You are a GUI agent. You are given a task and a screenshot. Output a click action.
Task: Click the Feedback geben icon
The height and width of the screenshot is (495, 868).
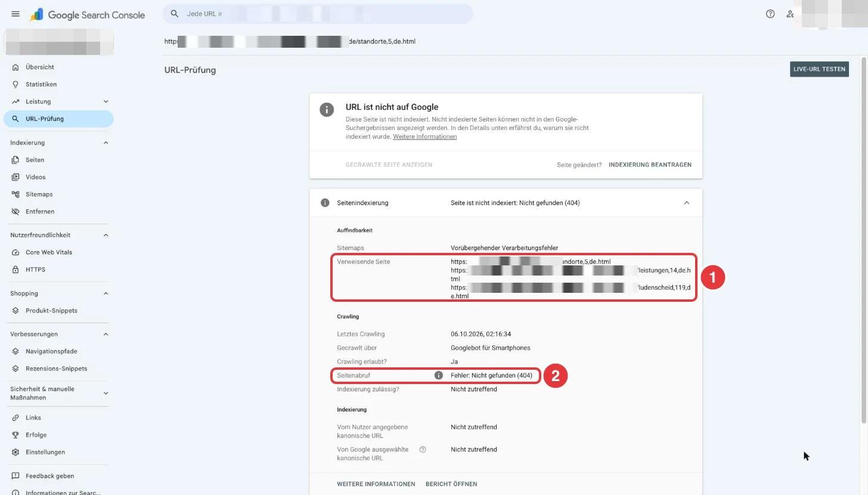15,476
